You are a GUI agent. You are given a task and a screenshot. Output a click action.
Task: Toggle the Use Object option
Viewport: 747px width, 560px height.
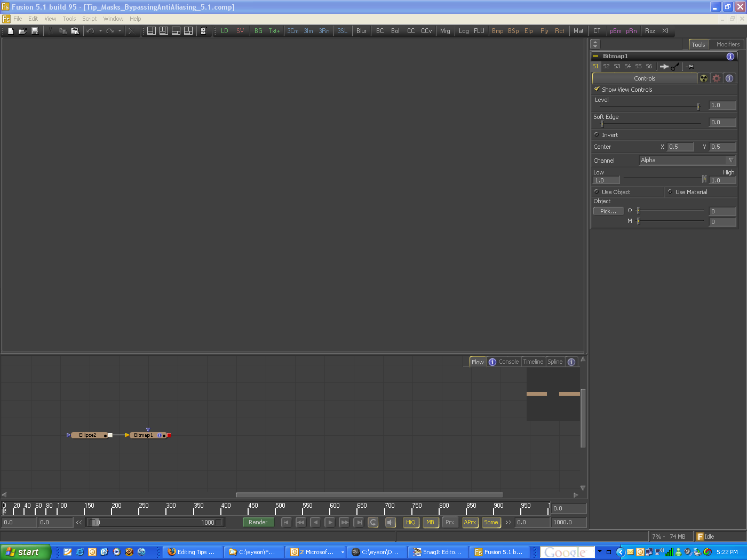pos(597,191)
